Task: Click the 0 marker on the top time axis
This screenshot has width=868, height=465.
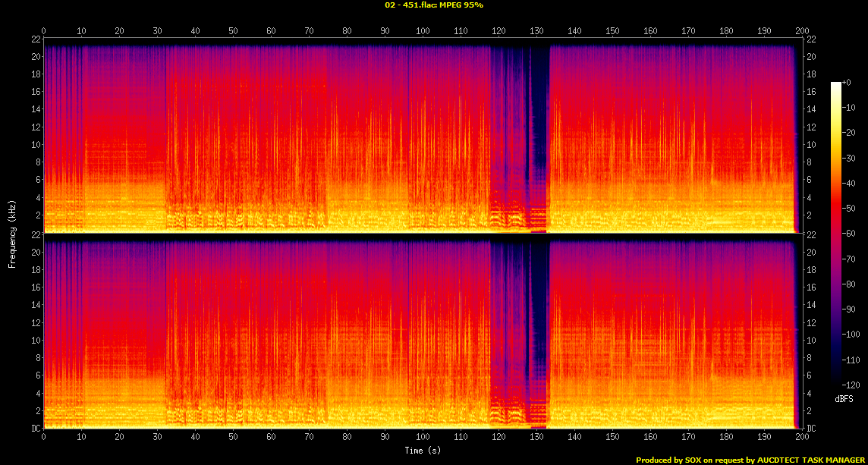Action: [44, 31]
